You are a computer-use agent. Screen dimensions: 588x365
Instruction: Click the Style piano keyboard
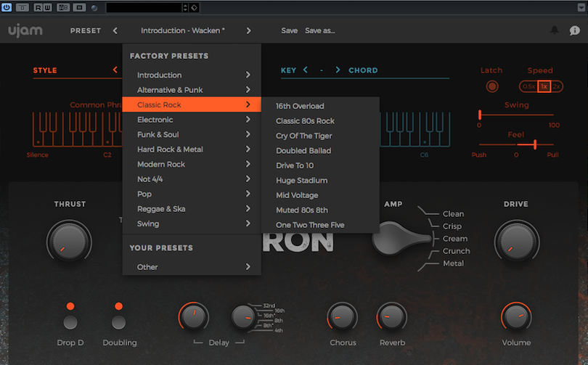pyautogui.click(x=77, y=129)
